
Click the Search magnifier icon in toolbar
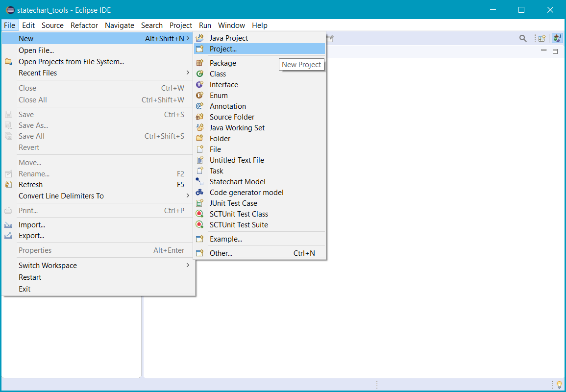click(x=523, y=38)
